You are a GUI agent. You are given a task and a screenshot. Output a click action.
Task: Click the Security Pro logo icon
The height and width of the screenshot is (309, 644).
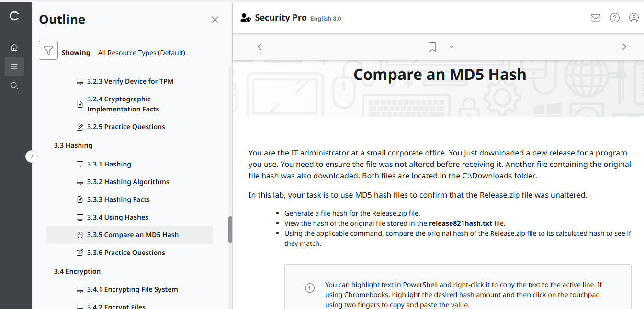tap(245, 17)
